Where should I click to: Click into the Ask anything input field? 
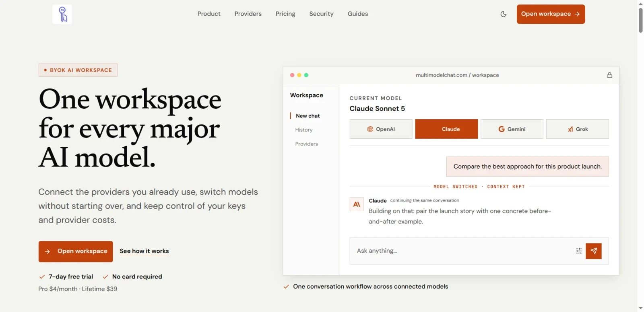(462, 251)
